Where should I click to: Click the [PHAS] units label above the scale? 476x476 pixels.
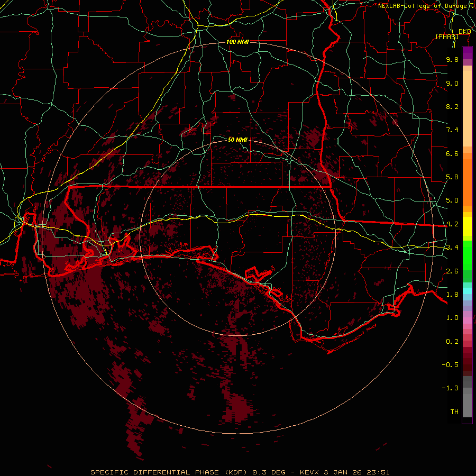(x=447, y=36)
